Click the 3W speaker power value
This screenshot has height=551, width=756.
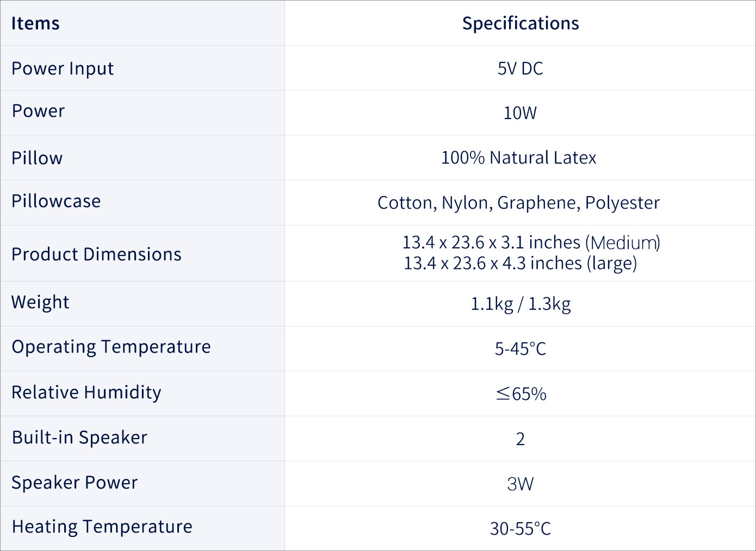520,484
